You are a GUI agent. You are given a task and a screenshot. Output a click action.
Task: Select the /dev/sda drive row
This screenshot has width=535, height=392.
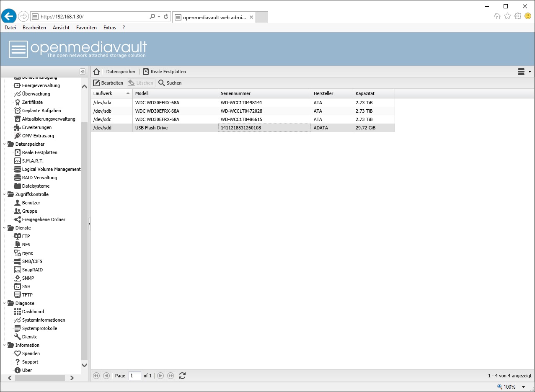[x=243, y=103]
